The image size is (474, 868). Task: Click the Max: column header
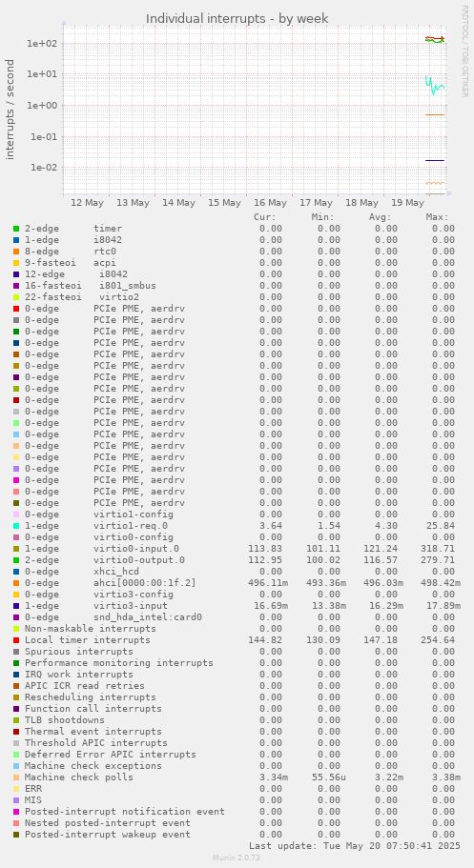(438, 217)
